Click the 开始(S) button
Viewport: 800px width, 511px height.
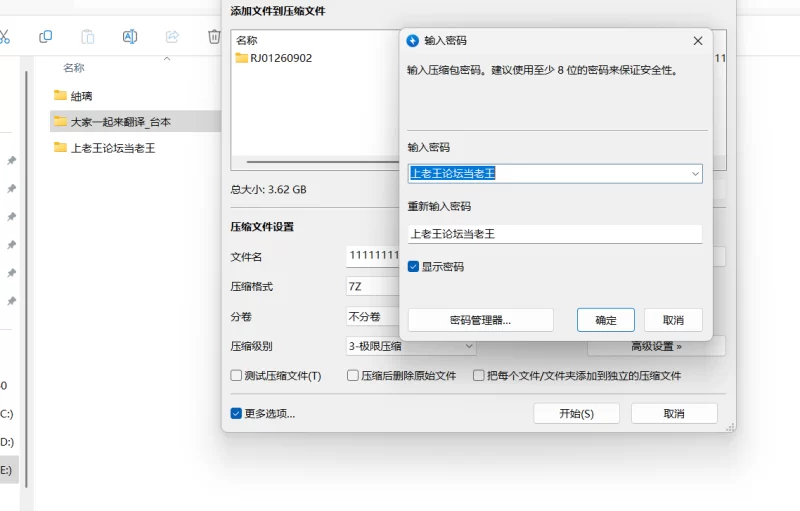coord(576,413)
